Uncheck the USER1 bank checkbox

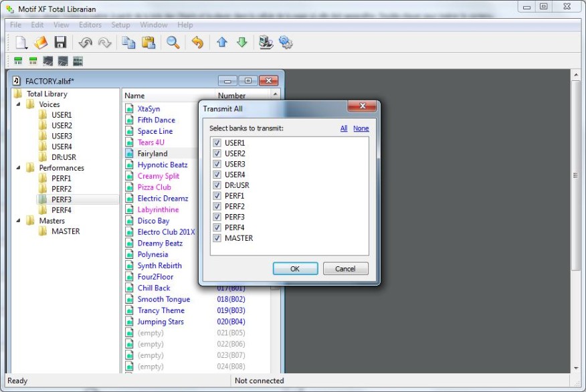click(217, 142)
